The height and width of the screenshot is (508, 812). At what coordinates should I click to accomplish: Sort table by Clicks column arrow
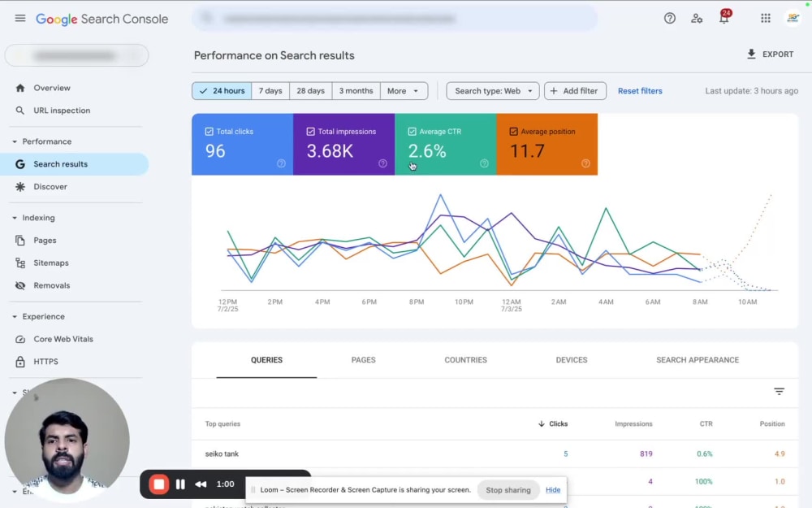coord(541,424)
